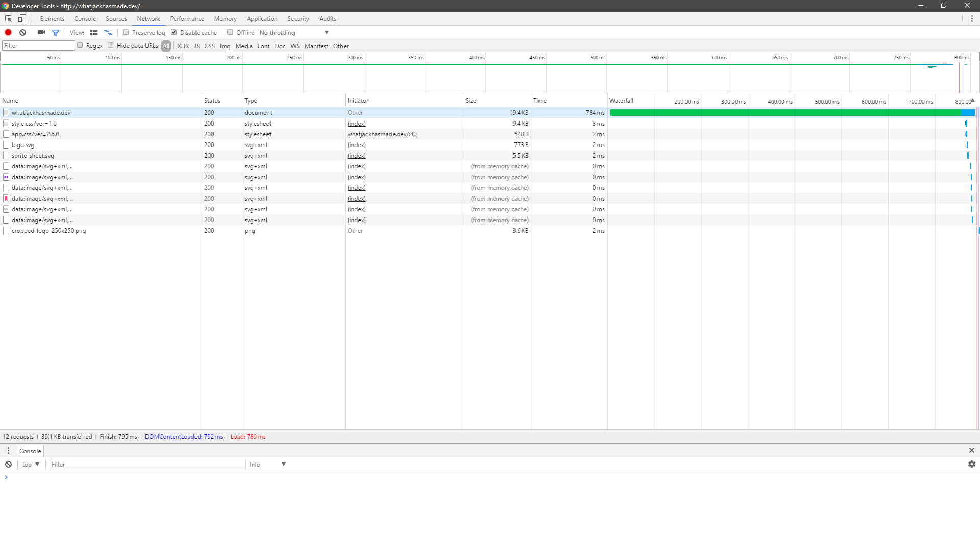Sort by Time column header
Viewport: 980px width, 536px height.
tap(569, 101)
